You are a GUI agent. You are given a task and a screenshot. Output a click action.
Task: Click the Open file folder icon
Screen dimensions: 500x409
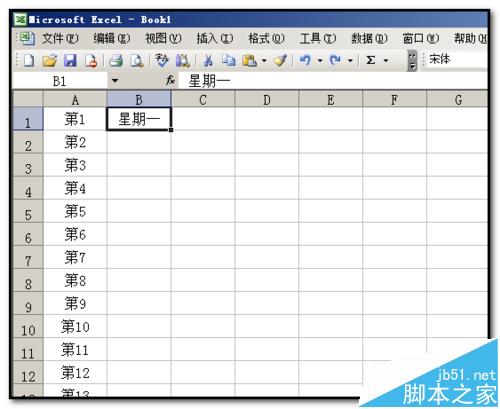50,61
